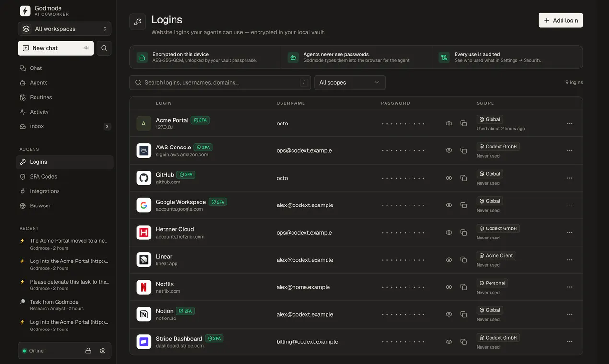Show the Notion login password

click(449, 314)
